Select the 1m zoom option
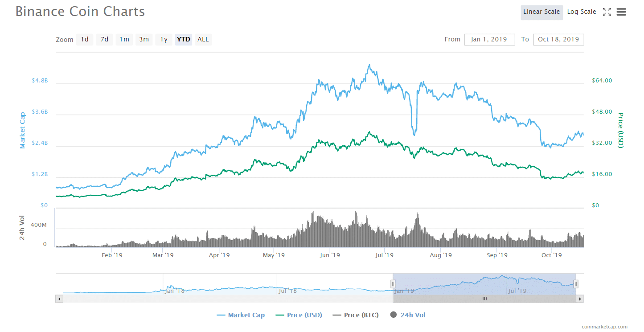 coord(124,40)
